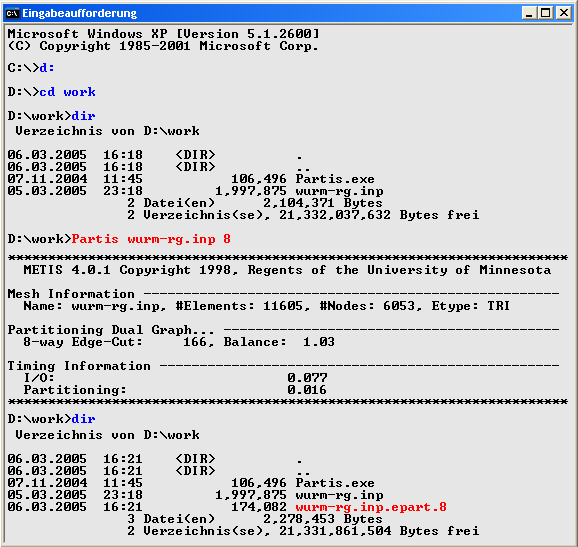Click the 'Timing Information' heading
This screenshot has height=547, width=578.
[79, 366]
